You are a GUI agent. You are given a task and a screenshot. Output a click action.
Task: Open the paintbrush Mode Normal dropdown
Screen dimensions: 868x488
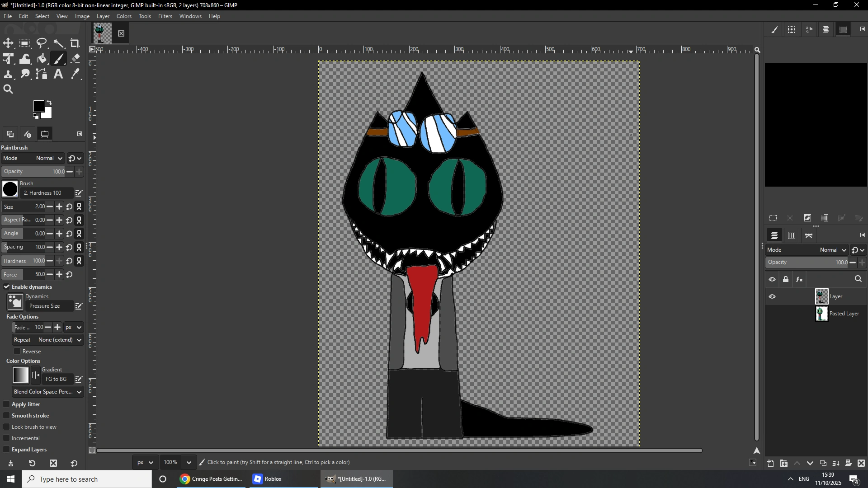(49, 159)
